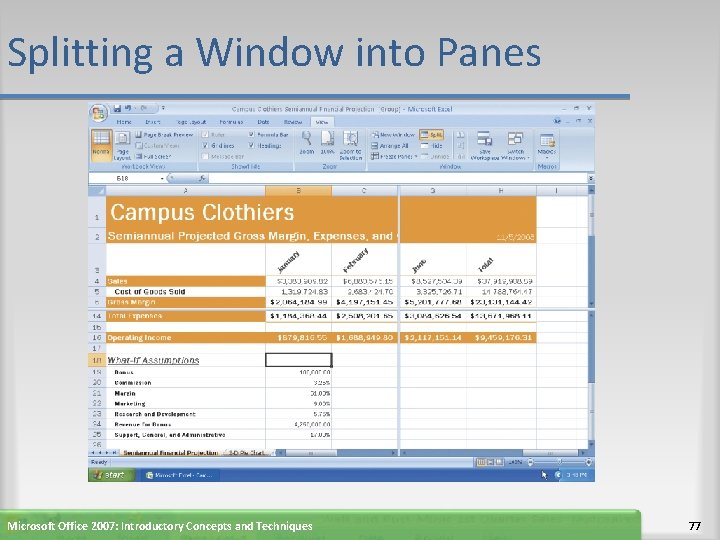Open the Formulas ribbon tab
Image resolution: width=720 pixels, height=540 pixels.
[231, 122]
